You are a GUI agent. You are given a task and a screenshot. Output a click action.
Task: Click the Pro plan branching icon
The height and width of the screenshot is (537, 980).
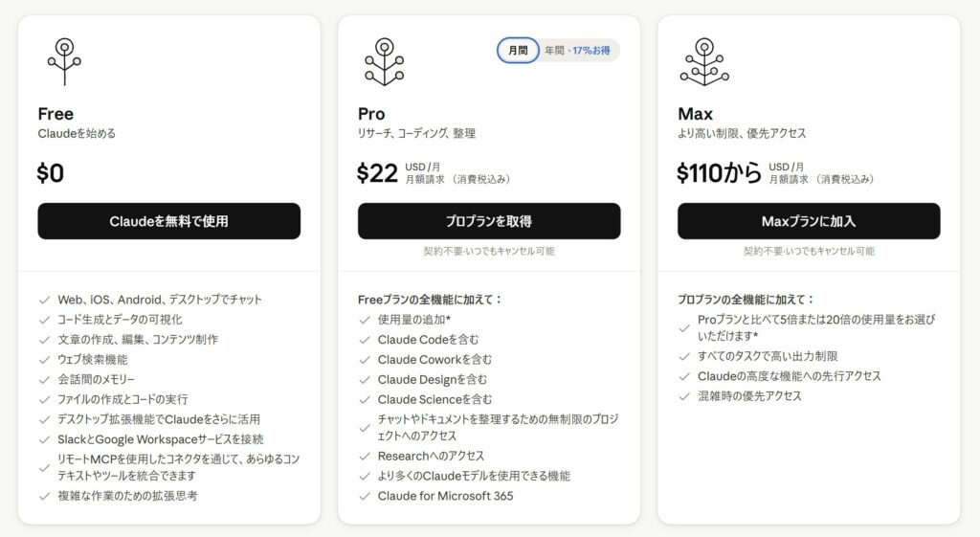(x=385, y=62)
